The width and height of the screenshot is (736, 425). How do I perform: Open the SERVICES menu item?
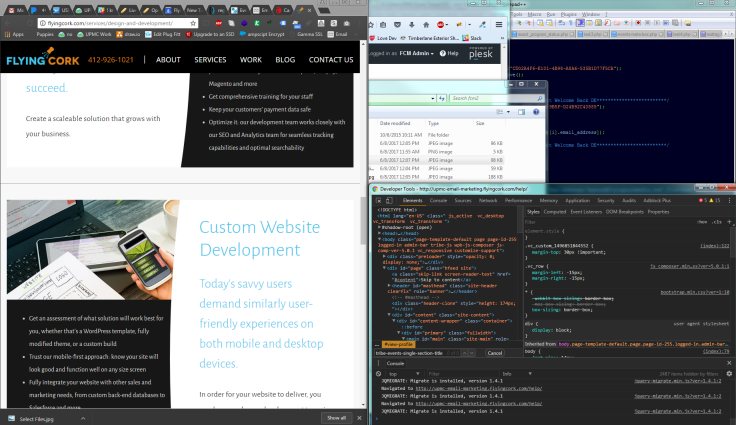click(210, 60)
